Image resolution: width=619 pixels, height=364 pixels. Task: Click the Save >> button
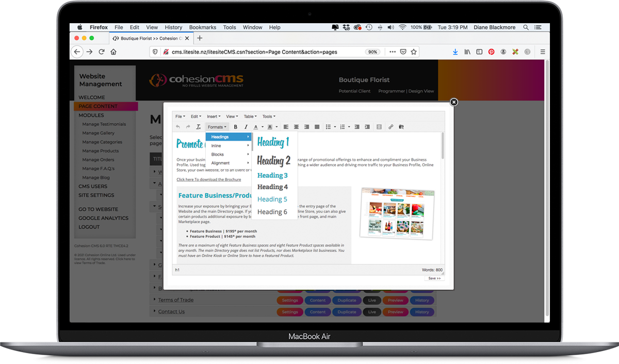tap(434, 278)
